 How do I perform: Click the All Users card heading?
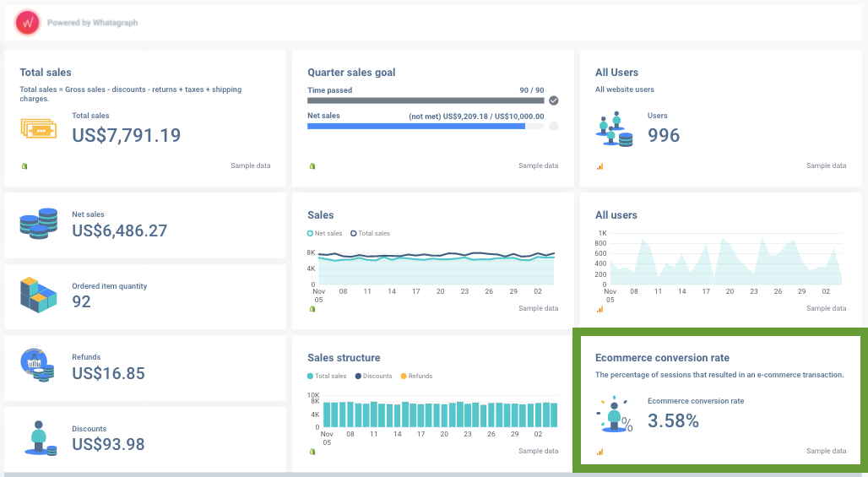tap(616, 73)
